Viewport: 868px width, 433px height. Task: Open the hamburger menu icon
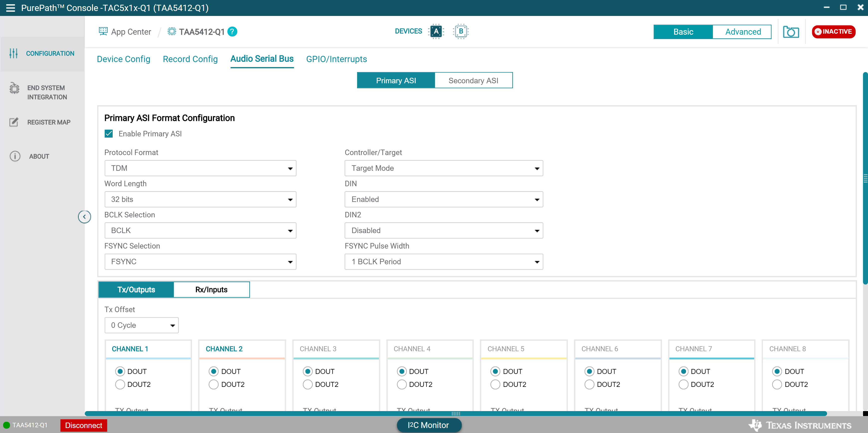[10, 8]
